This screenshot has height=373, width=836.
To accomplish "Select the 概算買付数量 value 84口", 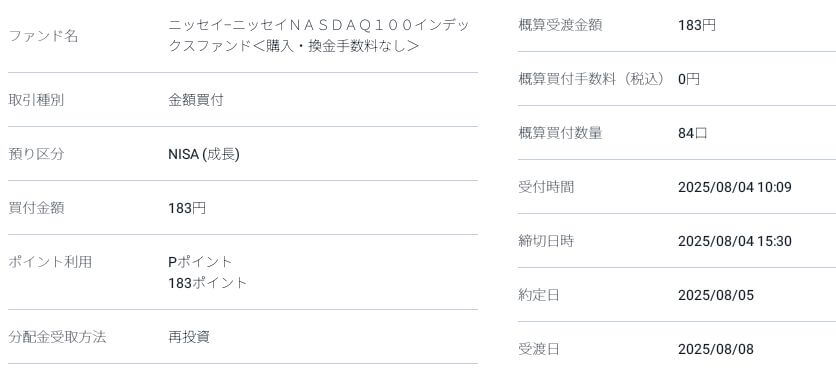I will 693,133.
